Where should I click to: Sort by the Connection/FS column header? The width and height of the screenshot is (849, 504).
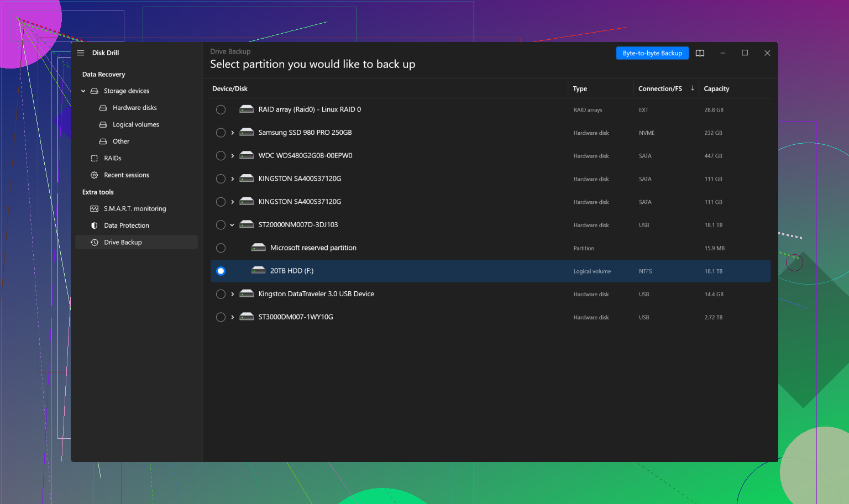tap(660, 88)
